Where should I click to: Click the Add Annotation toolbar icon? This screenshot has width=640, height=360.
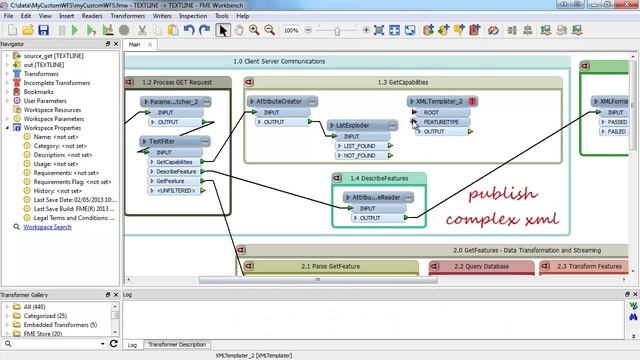459,30
